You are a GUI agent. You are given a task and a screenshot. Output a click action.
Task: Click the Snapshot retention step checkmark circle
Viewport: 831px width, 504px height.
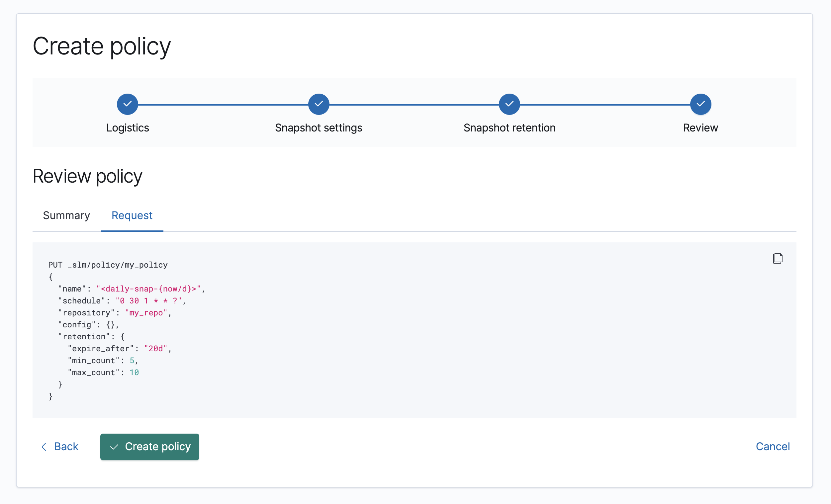509,104
